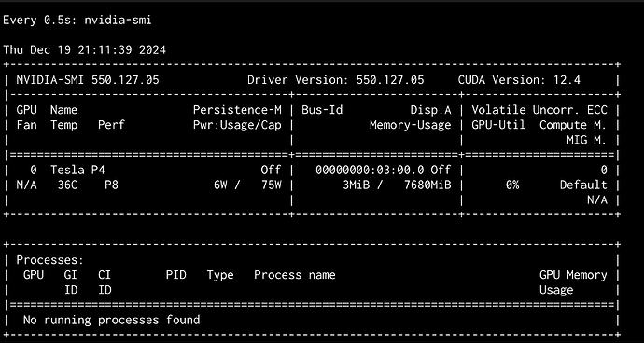
Task: Click the 'CI' column header in Processes
Action: [x=105, y=275]
